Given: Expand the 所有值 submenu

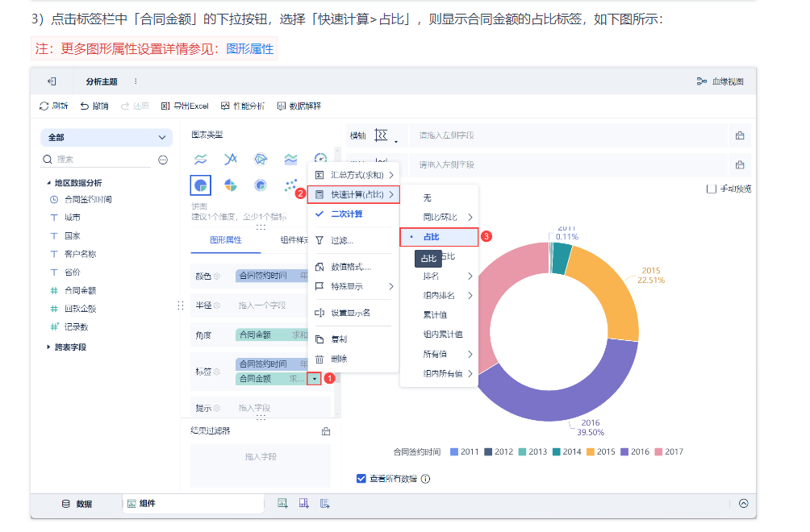Looking at the screenshot, I should coord(439,354).
